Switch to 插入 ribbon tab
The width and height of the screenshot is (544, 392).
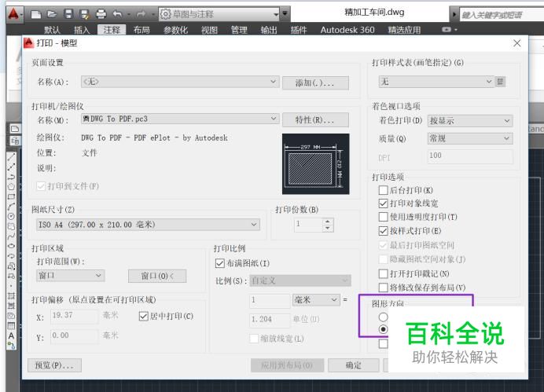[82, 30]
